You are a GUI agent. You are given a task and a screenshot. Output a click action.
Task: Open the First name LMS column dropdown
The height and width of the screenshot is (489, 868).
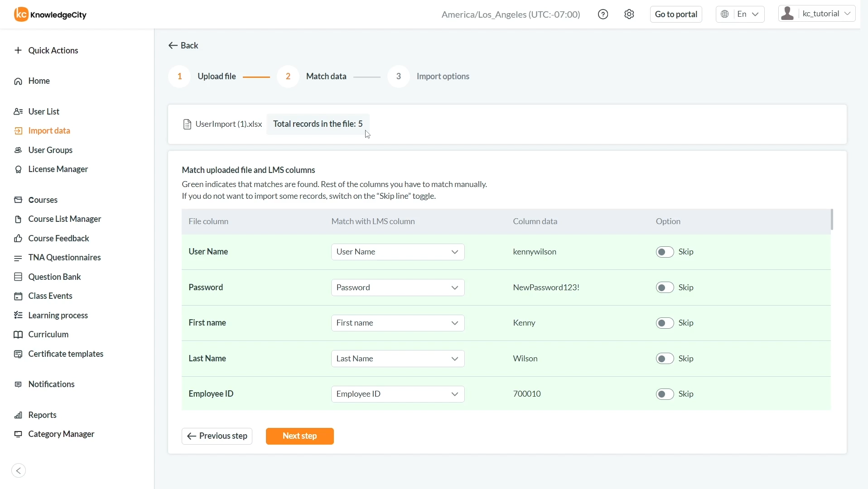pos(397,323)
